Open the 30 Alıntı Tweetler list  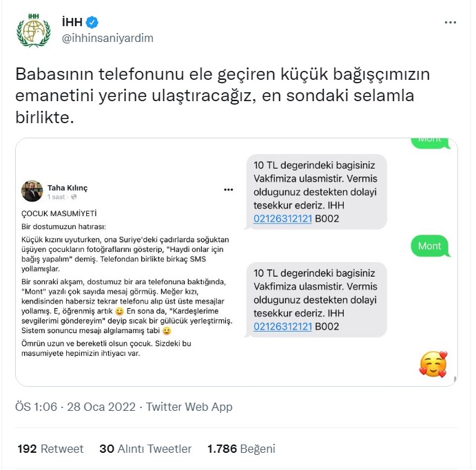(145, 449)
